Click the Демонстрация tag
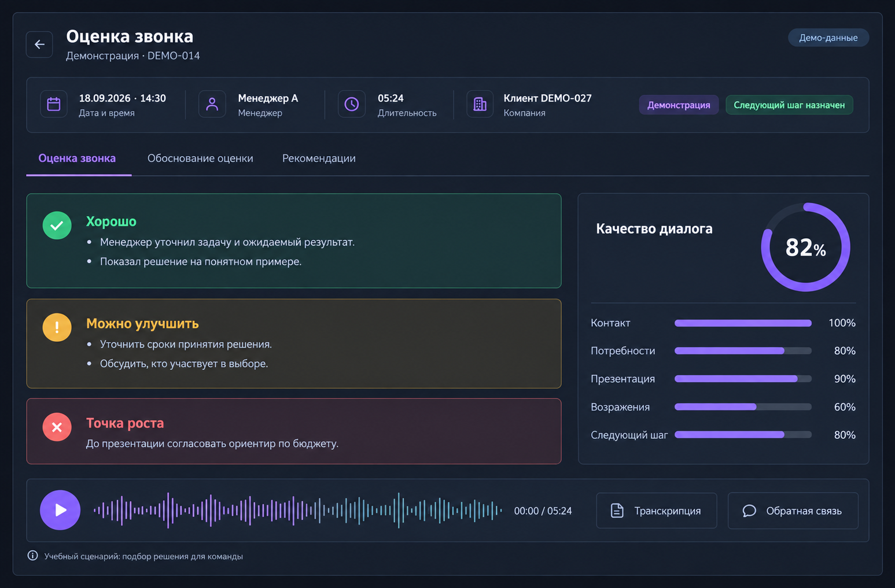The image size is (895, 588). (679, 105)
